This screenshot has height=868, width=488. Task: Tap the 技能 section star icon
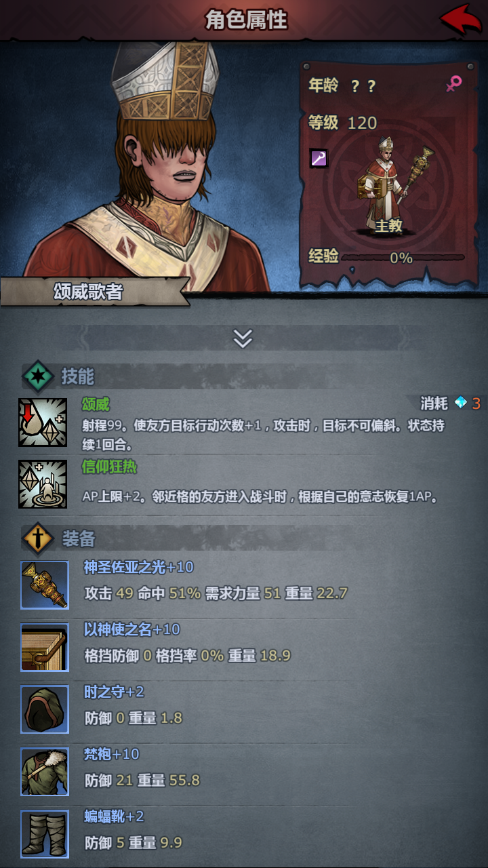[38, 376]
